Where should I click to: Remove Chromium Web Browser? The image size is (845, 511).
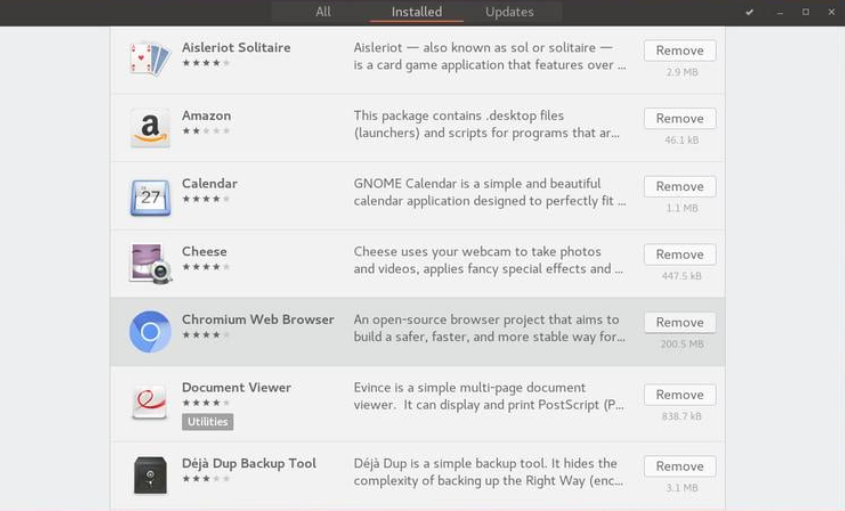(x=680, y=322)
